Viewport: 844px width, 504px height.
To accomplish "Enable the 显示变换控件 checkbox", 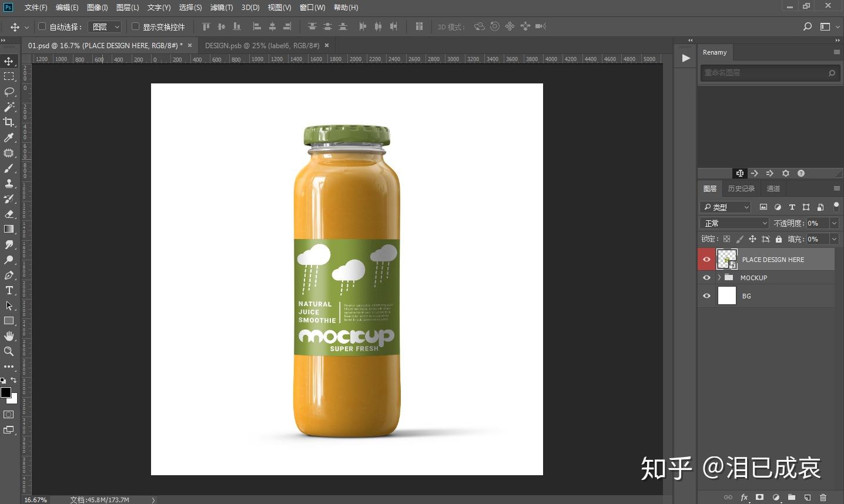I will click(135, 26).
